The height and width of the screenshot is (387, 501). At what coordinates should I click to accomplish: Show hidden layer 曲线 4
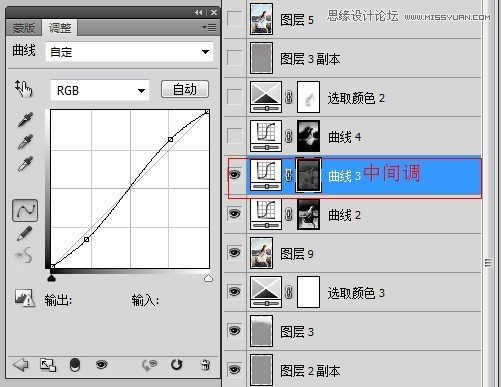point(235,136)
